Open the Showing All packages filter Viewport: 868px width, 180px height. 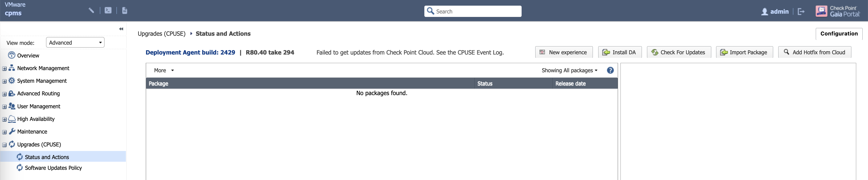pos(569,70)
